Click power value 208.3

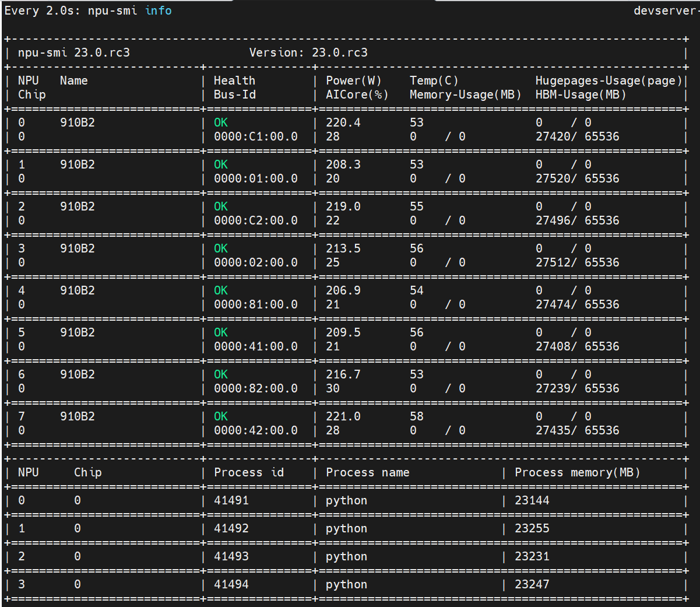(343, 164)
